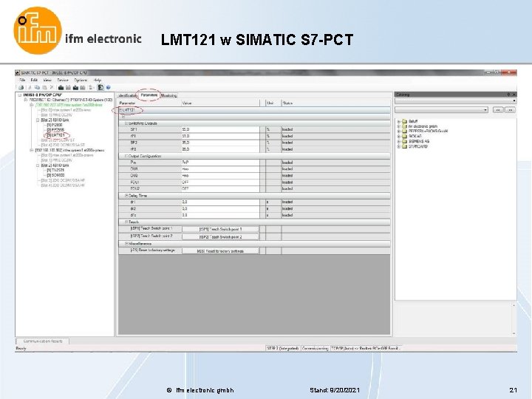Image resolution: width=532 pixels, height=399 pixels.
Task: Collapse the Output Configuration section
Action: (126, 156)
